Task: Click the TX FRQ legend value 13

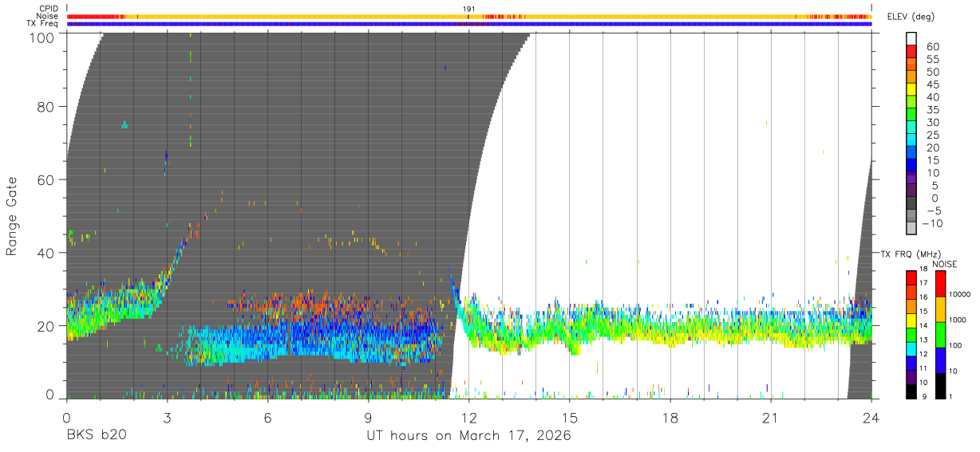Action: [x=924, y=341]
